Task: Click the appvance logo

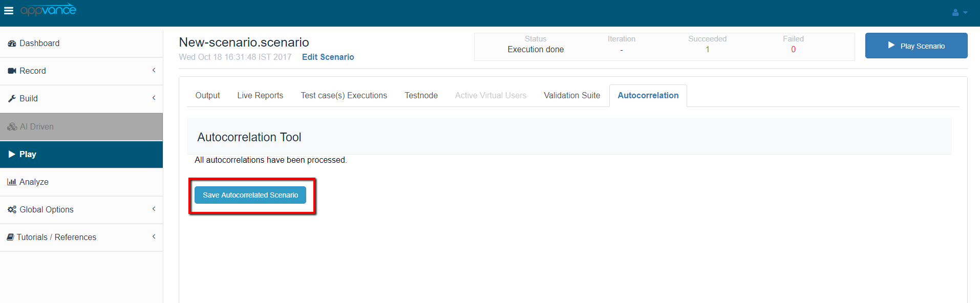Action: [48, 10]
